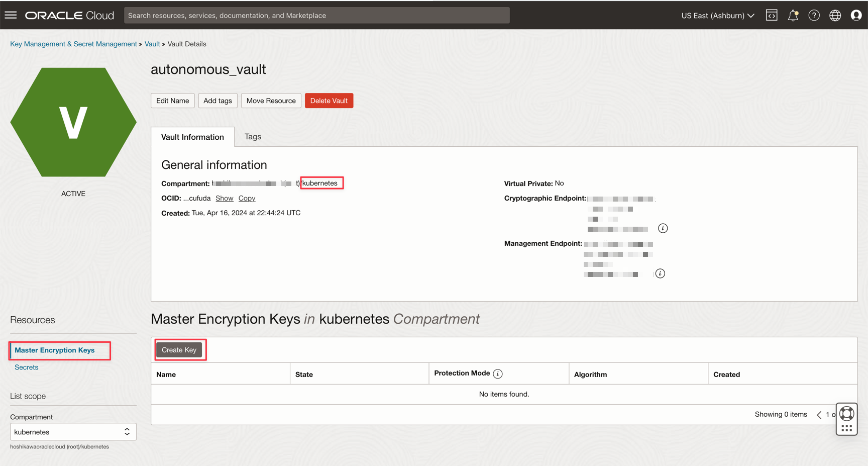The image size is (868, 466).
Task: Click the creation date Tue, Apr 16, 2024
Action: click(246, 213)
